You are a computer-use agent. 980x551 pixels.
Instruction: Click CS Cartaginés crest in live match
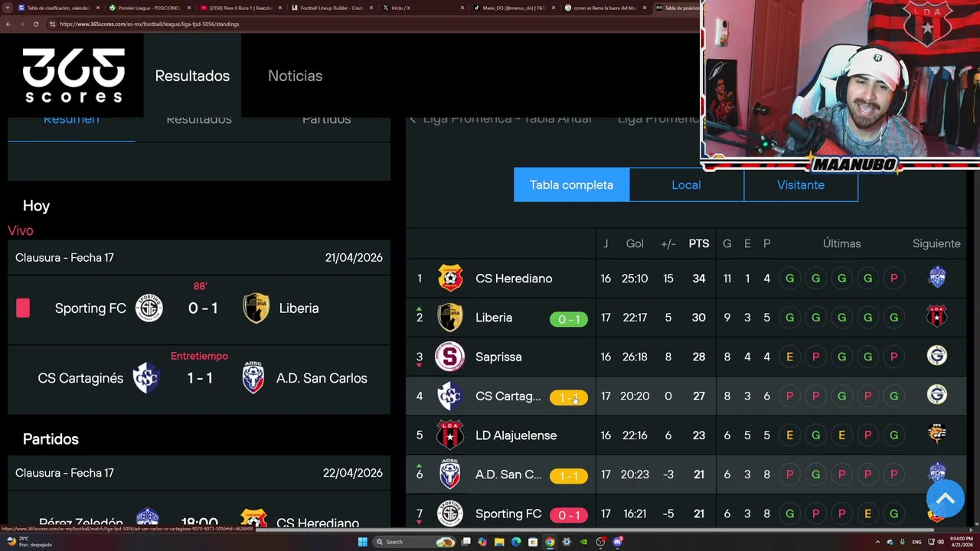point(146,378)
